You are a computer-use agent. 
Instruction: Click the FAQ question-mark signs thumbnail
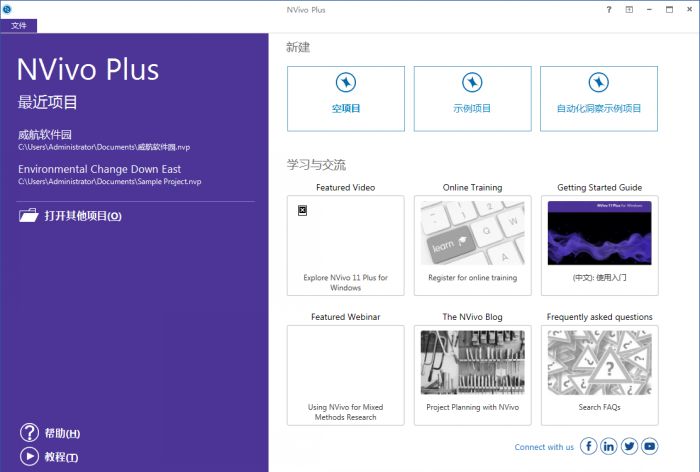[x=600, y=362]
